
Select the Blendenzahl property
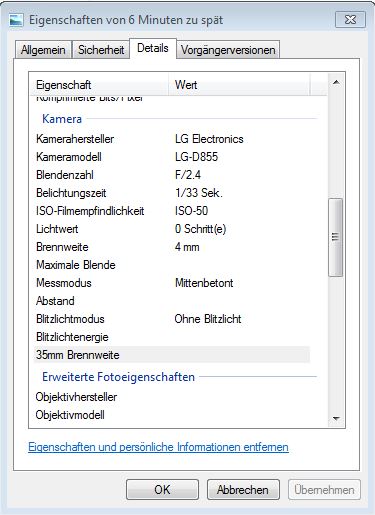click(65, 175)
